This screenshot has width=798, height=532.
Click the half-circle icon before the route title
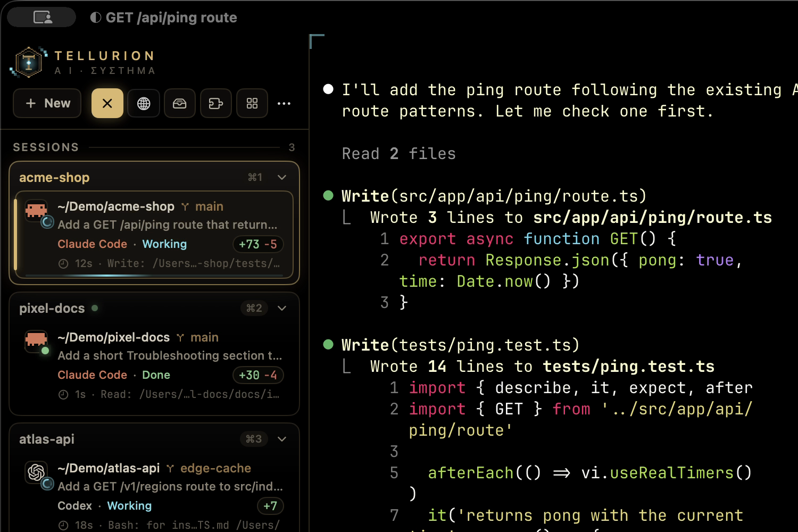point(96,18)
